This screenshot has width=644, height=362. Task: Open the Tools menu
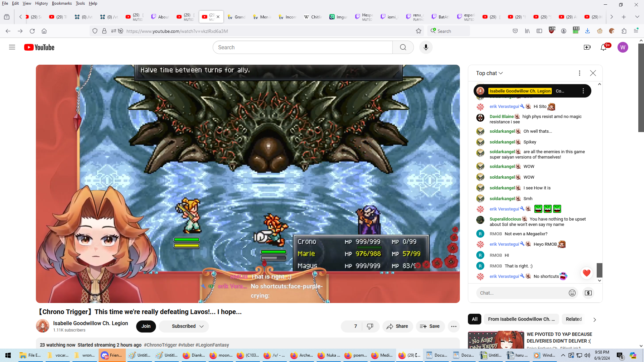tap(80, 3)
